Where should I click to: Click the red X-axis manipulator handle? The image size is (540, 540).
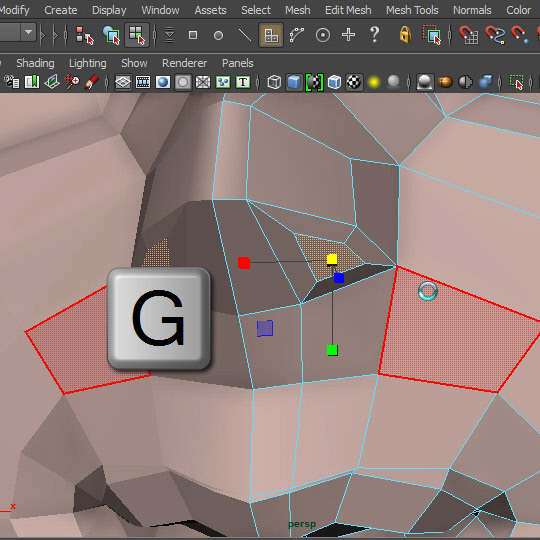[x=244, y=263]
